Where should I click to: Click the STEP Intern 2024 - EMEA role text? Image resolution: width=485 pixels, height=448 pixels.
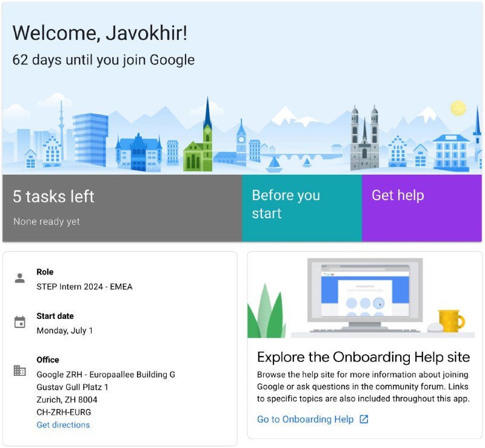point(84,287)
